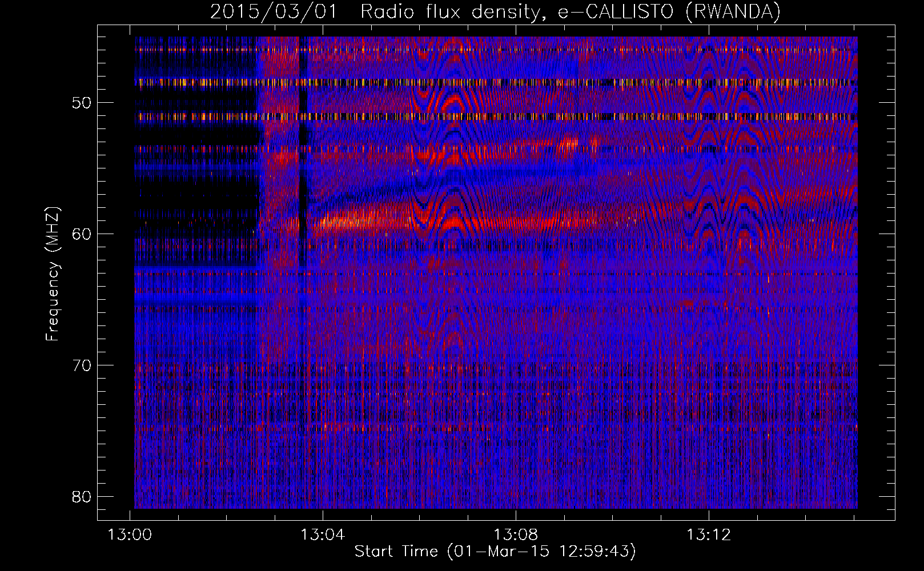Click the 13:04 time tick label
The height and width of the screenshot is (571, 924).
coord(323,535)
